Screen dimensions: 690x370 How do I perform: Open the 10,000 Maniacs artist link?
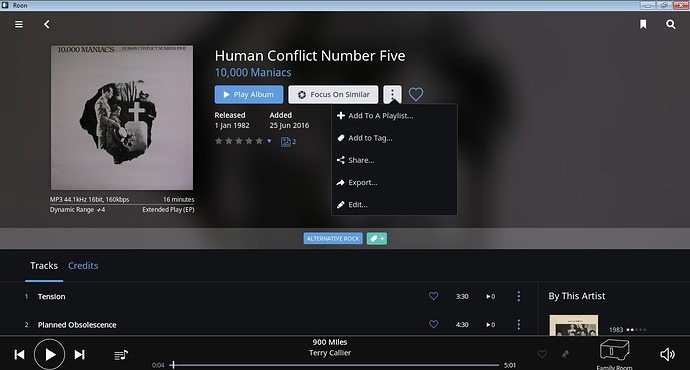coord(253,73)
